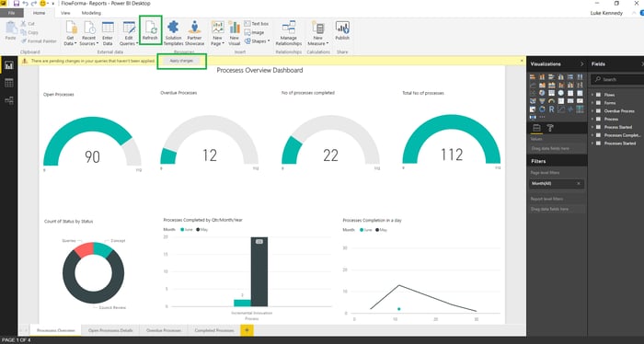Switch to Data view in left sidebar
The width and height of the screenshot is (644, 344).
pos(8,83)
